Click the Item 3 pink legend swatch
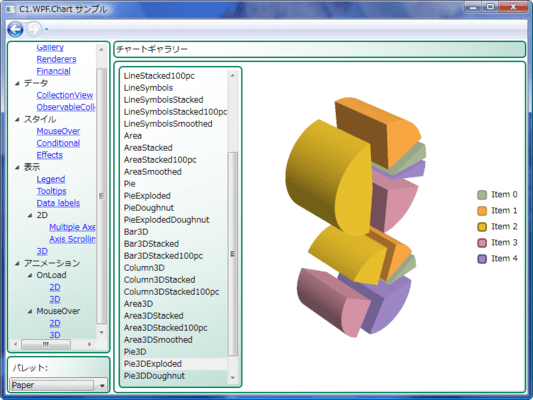The height and width of the screenshot is (400, 533). [x=482, y=243]
